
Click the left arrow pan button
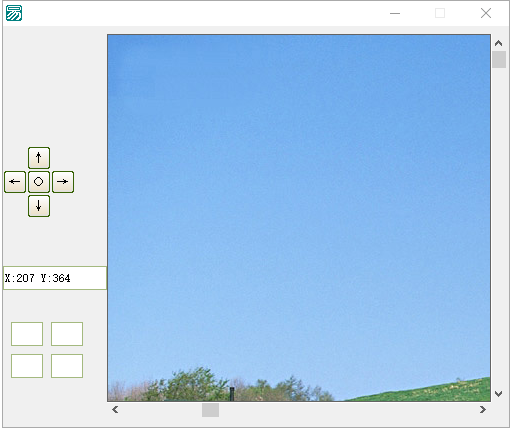(15, 182)
